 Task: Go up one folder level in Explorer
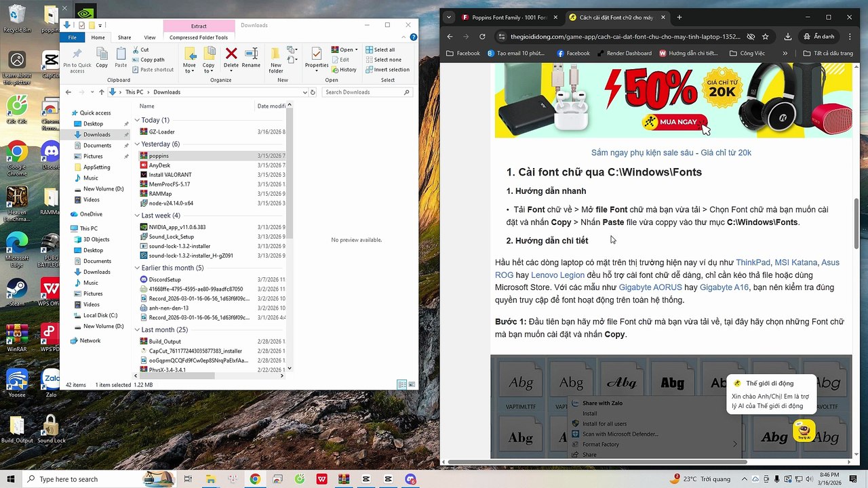click(102, 92)
